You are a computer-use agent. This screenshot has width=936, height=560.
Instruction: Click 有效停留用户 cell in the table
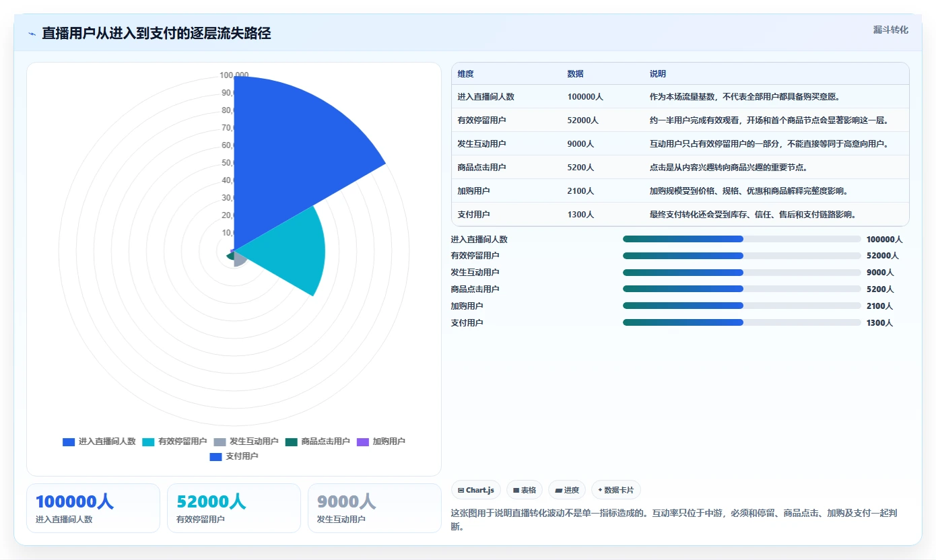click(481, 120)
